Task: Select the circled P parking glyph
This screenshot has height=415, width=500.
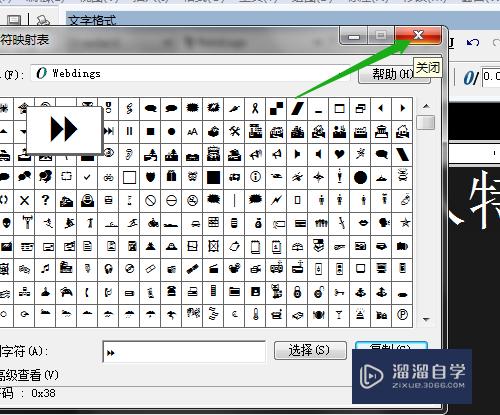Action: (402, 315)
